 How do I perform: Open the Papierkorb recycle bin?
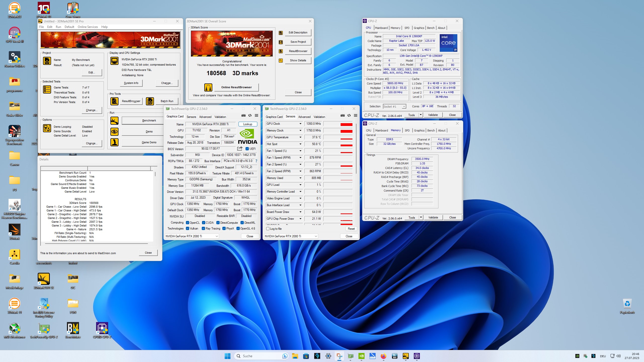[627, 306]
